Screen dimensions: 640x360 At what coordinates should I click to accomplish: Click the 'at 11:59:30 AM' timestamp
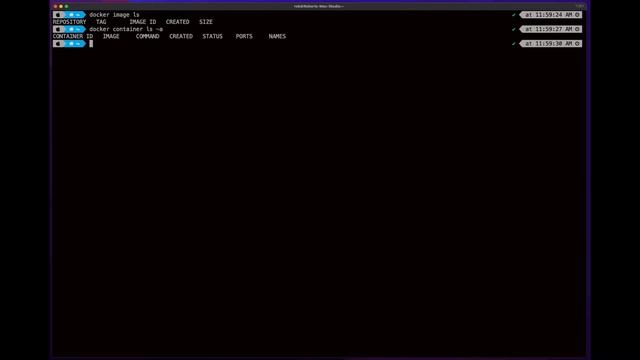tap(549, 44)
